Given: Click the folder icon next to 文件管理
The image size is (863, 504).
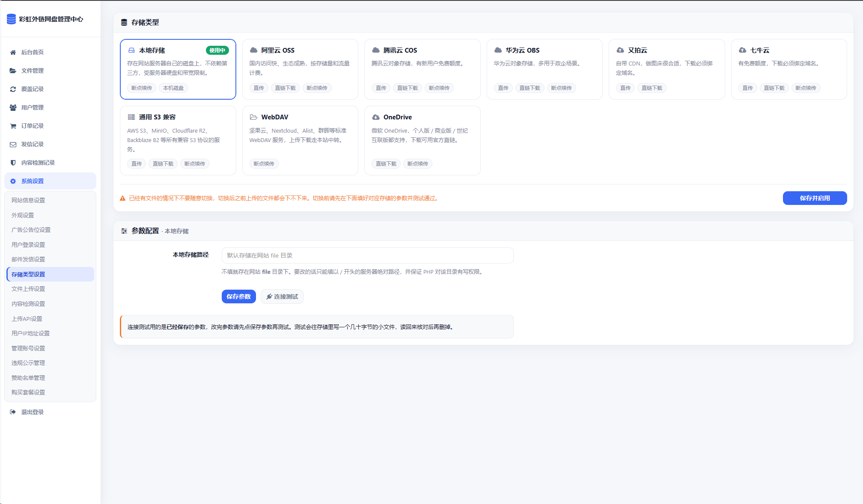Looking at the screenshot, I should [13, 71].
